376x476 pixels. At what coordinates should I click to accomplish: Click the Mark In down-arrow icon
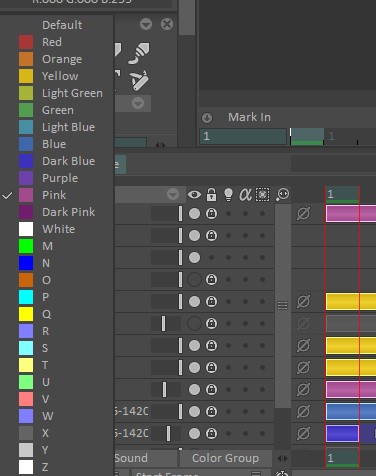coord(207,118)
